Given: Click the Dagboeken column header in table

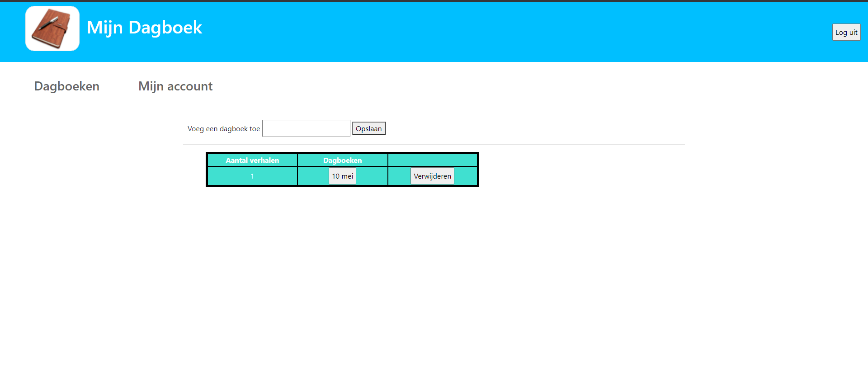Looking at the screenshot, I should pos(342,161).
